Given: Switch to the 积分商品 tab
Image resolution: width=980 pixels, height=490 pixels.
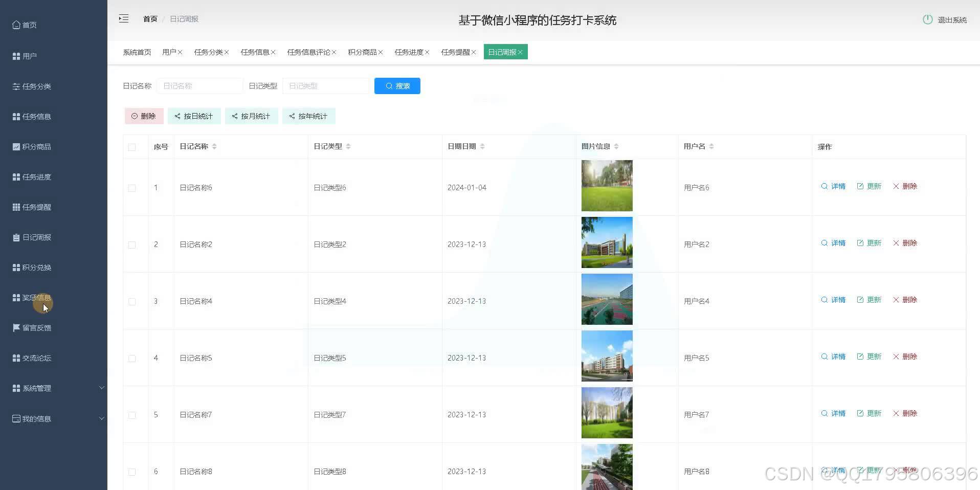Looking at the screenshot, I should pos(363,52).
